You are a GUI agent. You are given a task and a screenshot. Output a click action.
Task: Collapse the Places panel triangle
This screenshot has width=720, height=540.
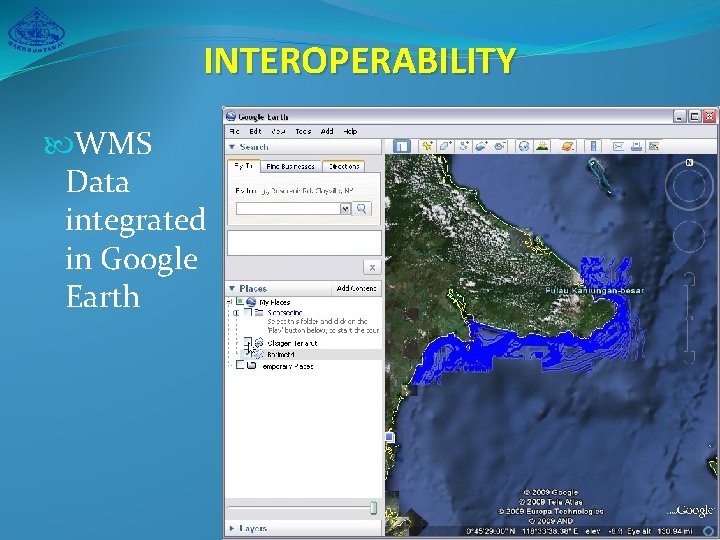point(232,288)
